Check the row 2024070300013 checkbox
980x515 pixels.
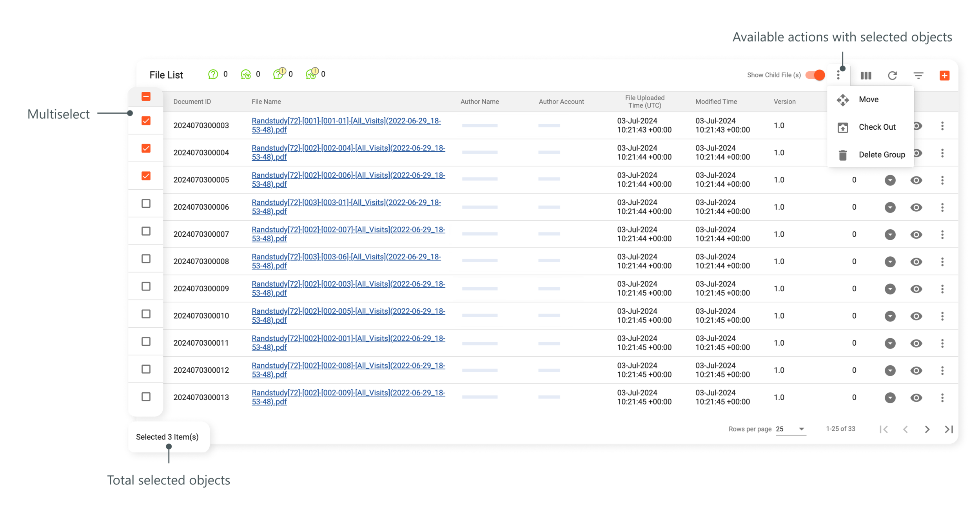(146, 397)
